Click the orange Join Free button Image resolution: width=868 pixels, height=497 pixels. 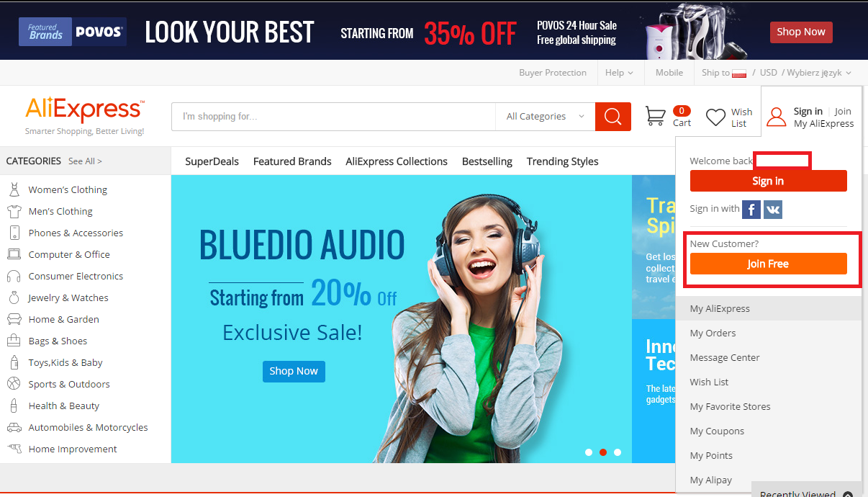(x=768, y=264)
